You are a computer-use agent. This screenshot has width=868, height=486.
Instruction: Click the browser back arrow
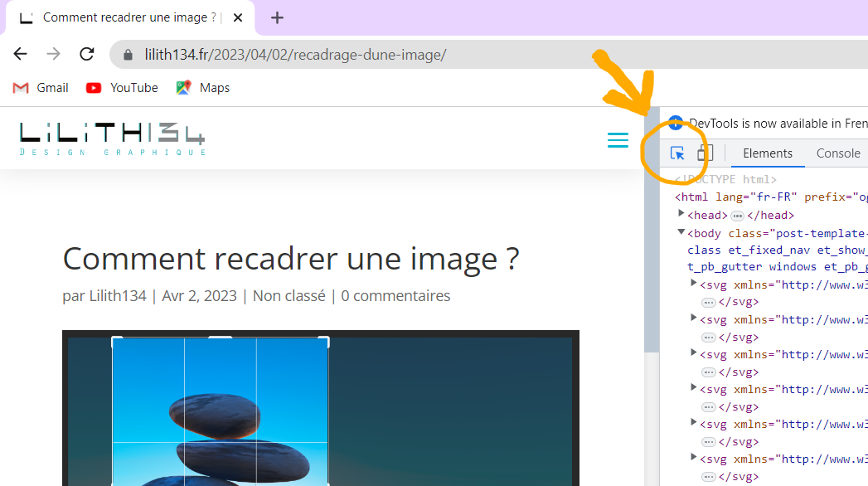point(21,54)
